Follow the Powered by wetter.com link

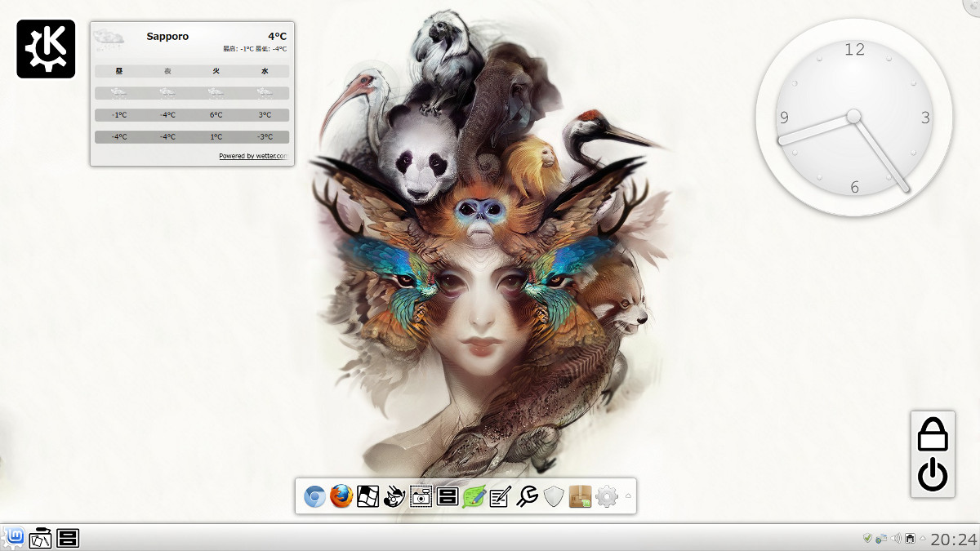coord(253,156)
